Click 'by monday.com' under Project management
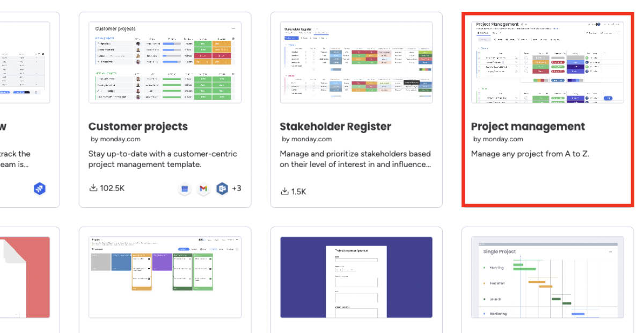 click(498, 139)
